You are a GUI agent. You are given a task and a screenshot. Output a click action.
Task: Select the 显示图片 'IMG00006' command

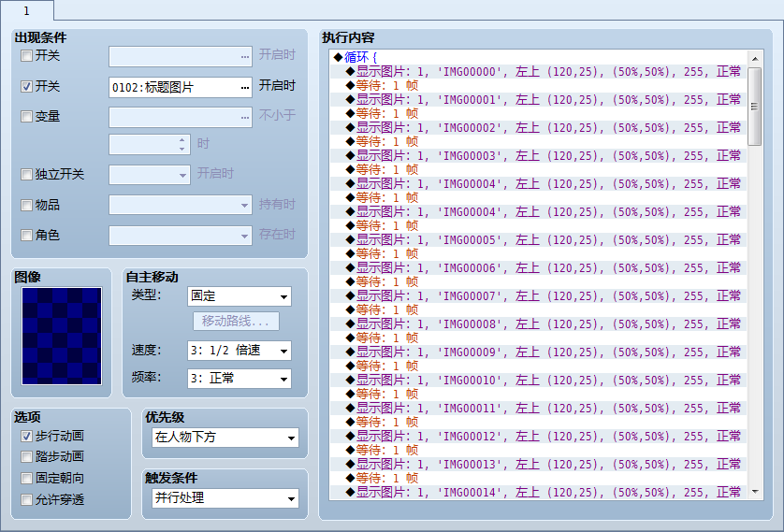539,267
